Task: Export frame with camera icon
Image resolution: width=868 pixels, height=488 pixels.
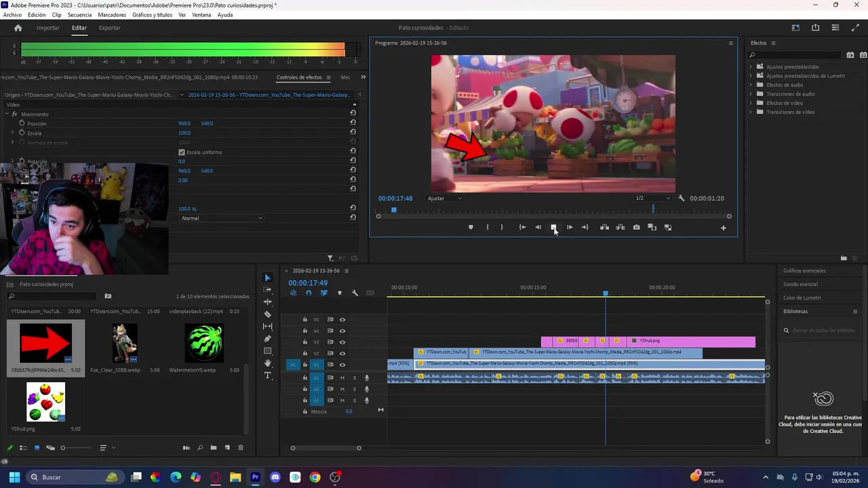Action: 636,228
